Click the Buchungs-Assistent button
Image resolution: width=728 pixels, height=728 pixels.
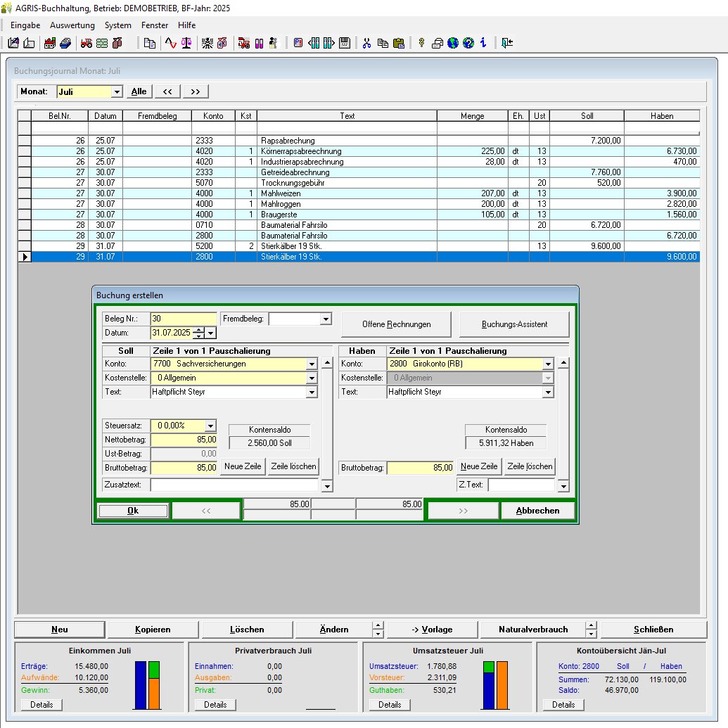(x=513, y=324)
